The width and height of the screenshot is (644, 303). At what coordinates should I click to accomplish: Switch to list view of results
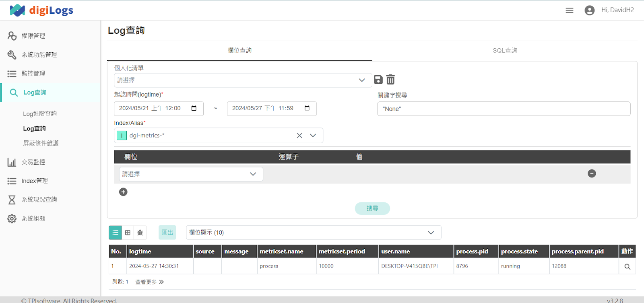(x=115, y=233)
